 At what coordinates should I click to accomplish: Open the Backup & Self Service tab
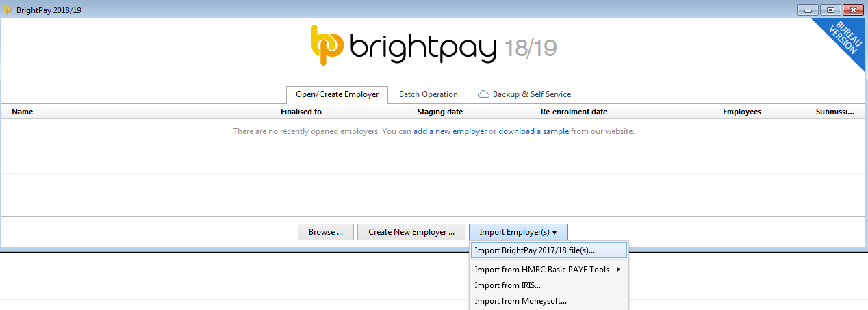(524, 94)
